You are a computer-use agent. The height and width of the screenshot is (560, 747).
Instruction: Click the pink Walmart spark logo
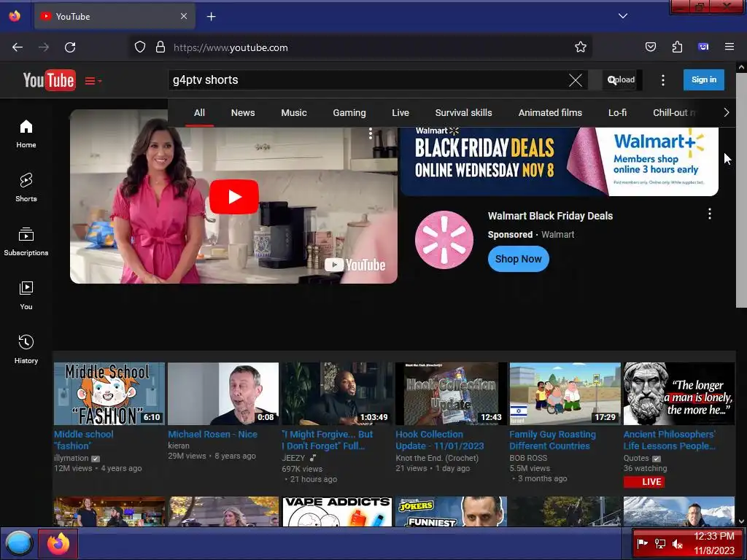444,239
